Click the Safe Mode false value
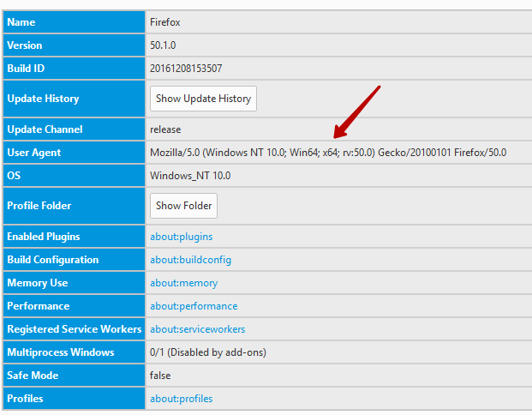Image resolution: width=532 pixels, height=415 pixels. [x=160, y=376]
